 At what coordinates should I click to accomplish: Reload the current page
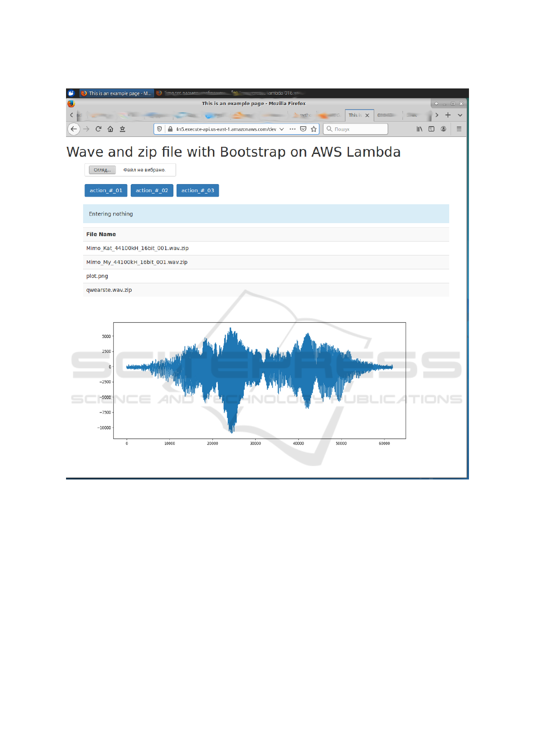[98, 129]
